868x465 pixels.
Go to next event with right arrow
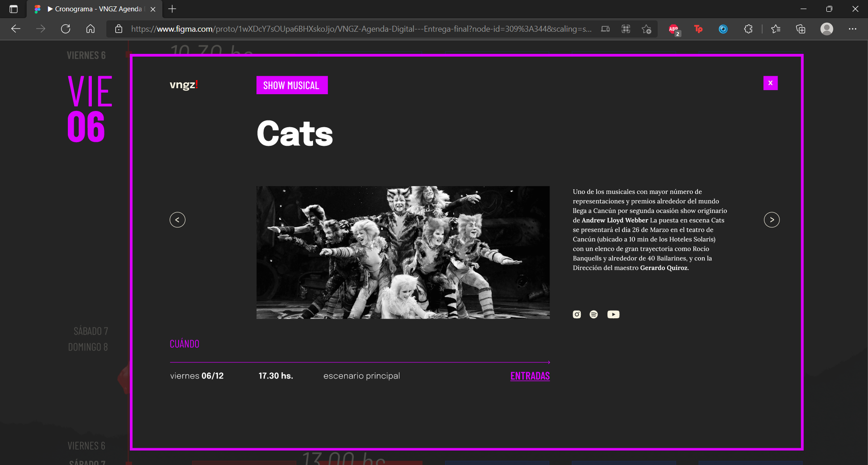click(772, 220)
